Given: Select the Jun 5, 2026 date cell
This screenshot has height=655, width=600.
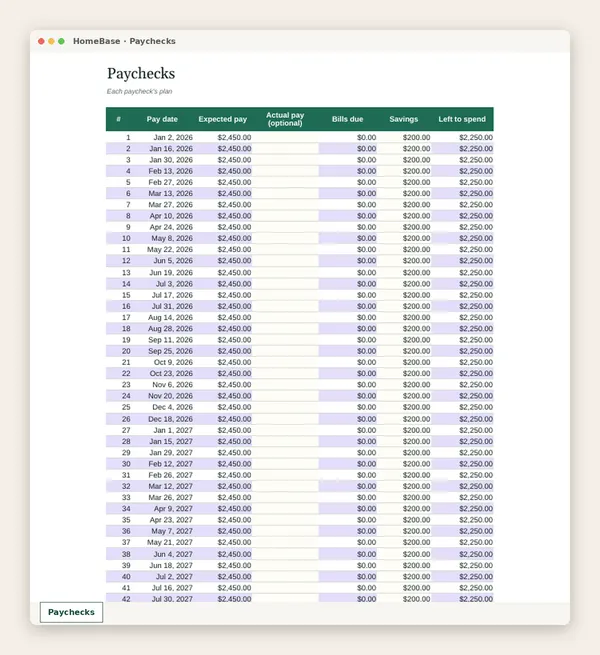Looking at the screenshot, I should click(163, 261).
